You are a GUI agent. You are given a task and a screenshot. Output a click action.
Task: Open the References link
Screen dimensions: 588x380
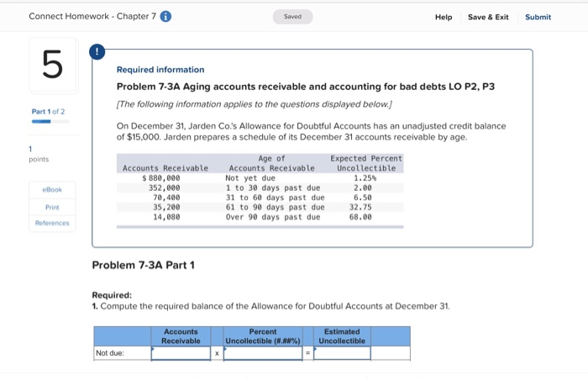click(52, 223)
